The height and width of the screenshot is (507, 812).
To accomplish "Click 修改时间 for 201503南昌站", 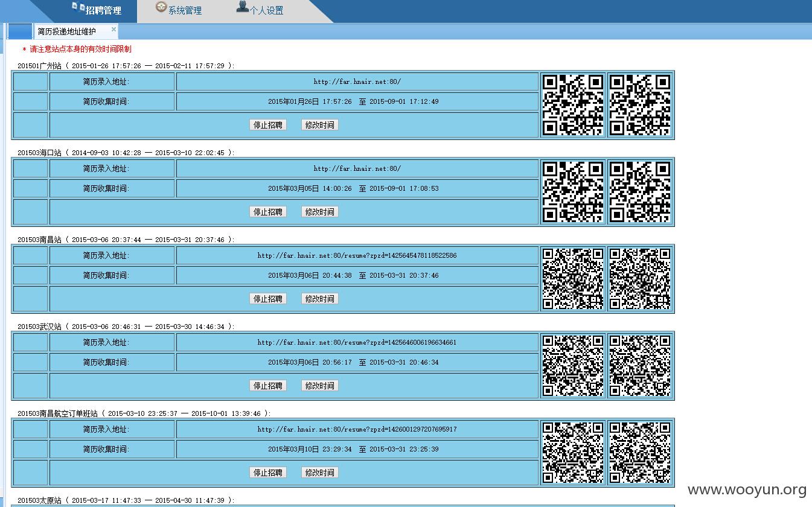I will 320,299.
